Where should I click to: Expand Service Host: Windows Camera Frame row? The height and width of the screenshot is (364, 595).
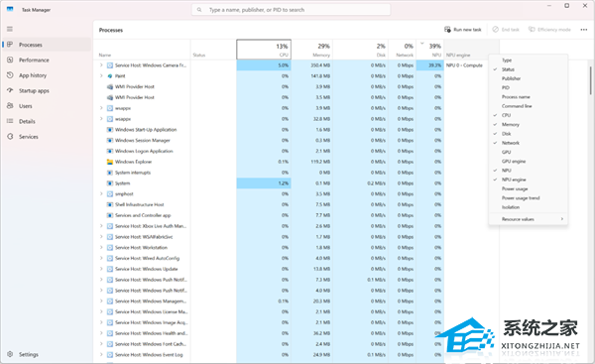(101, 65)
